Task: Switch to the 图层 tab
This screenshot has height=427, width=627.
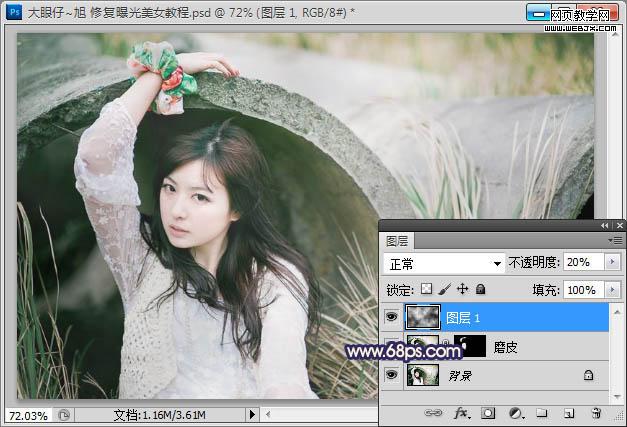Action: click(397, 241)
